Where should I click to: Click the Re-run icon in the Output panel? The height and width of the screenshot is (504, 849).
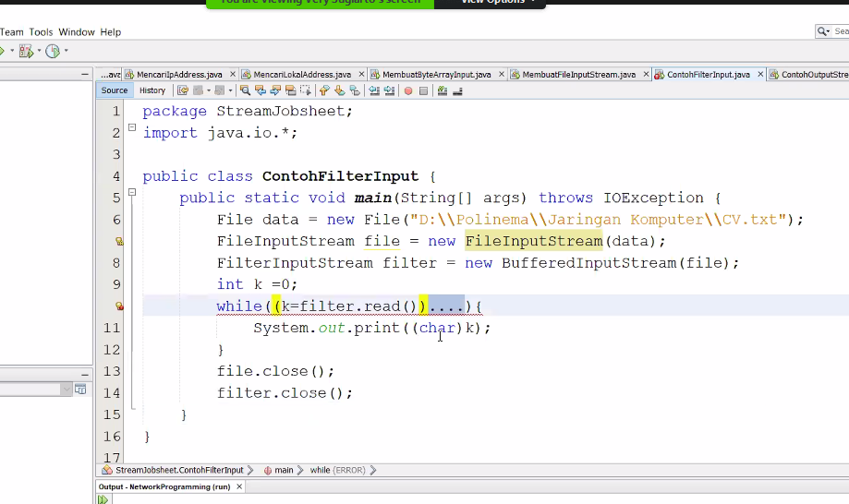point(103,499)
